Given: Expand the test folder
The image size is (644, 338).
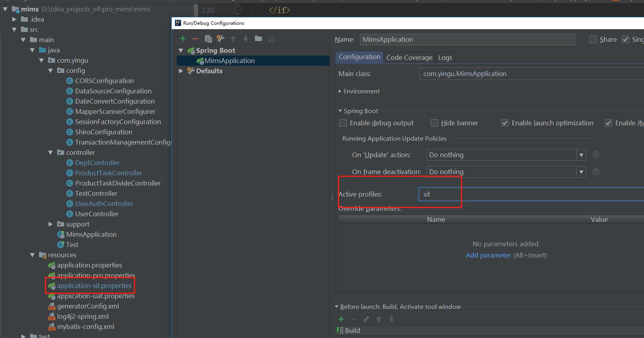Looking at the screenshot, I should (23, 336).
